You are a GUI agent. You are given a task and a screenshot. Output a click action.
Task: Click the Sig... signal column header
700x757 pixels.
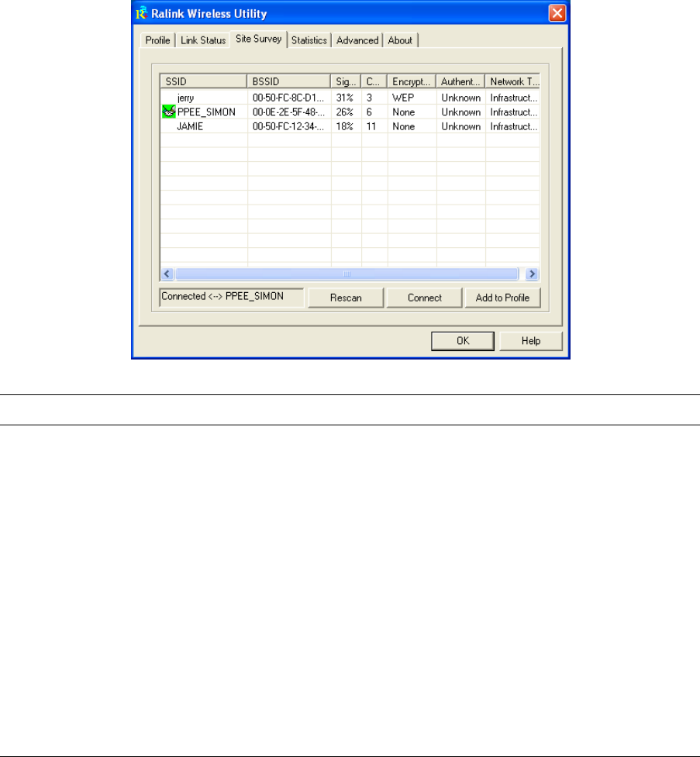tap(346, 81)
